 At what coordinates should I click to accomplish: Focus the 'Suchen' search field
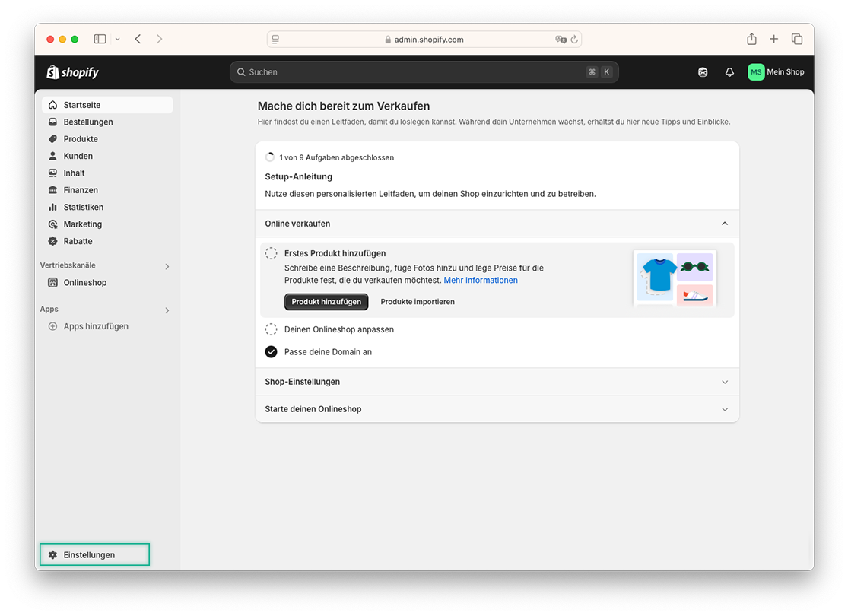click(x=424, y=72)
